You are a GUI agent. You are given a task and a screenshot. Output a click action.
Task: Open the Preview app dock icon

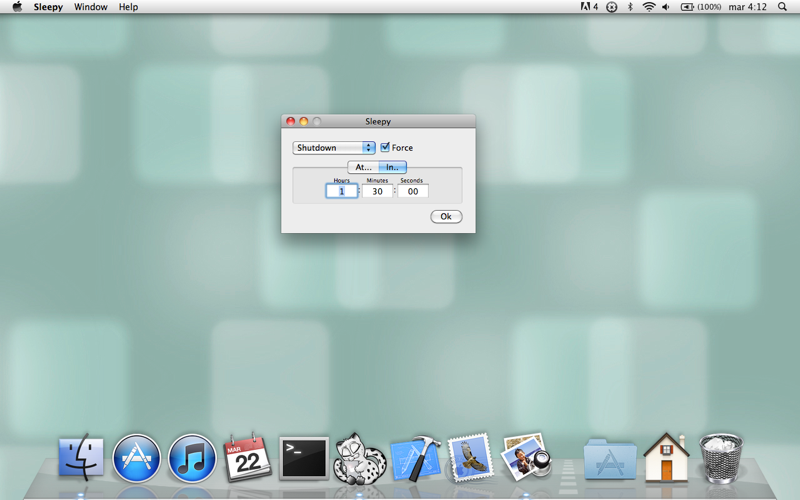tap(527, 457)
